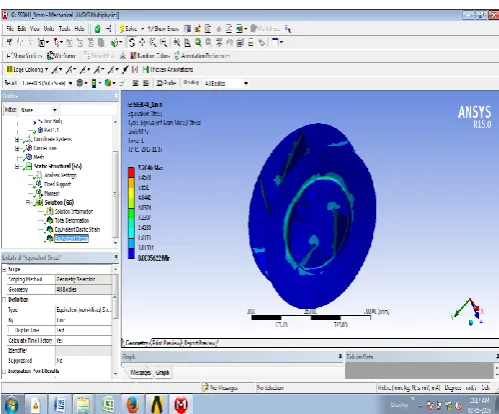
Task: Switch to Messages tab
Action: [140, 373]
